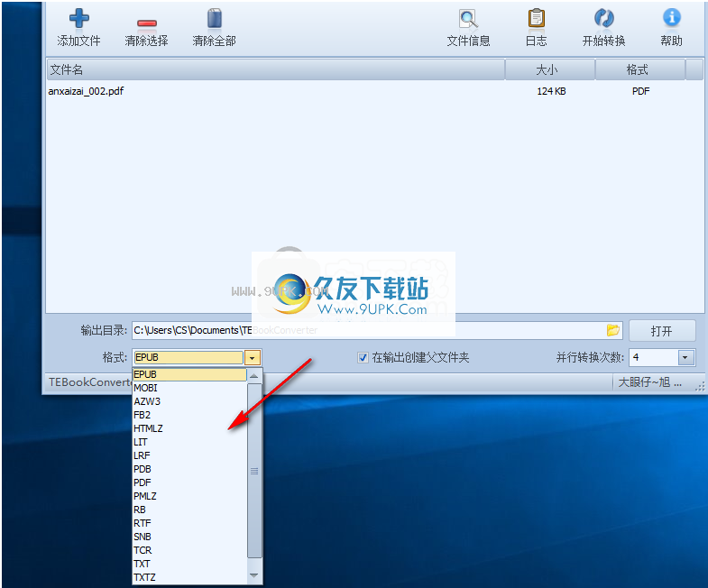Click the format list scrollbar thumb
The image size is (708, 588).
click(x=254, y=471)
